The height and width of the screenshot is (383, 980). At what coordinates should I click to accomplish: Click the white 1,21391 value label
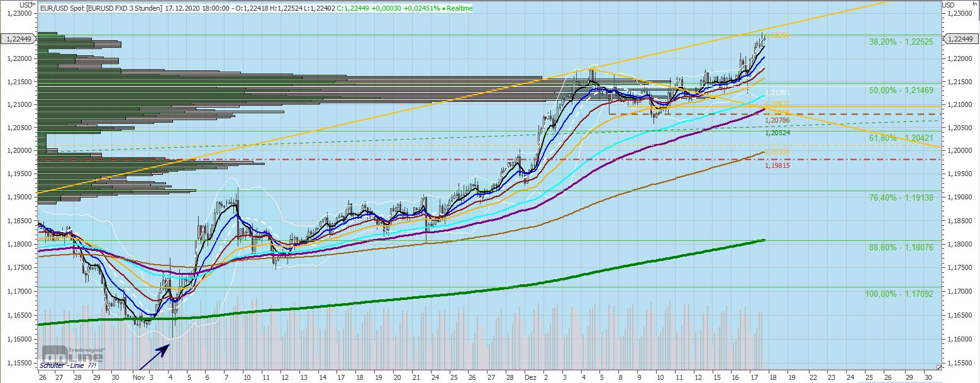pos(777,93)
